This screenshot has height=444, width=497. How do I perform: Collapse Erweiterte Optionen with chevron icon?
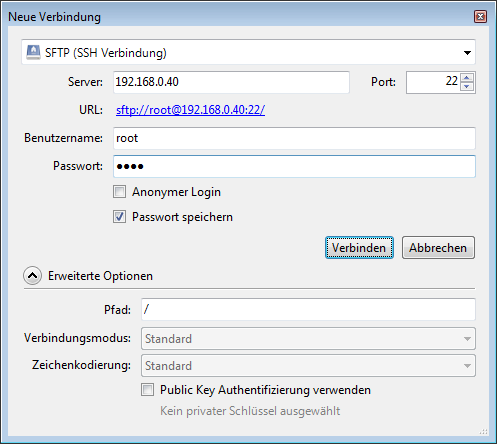point(32,276)
